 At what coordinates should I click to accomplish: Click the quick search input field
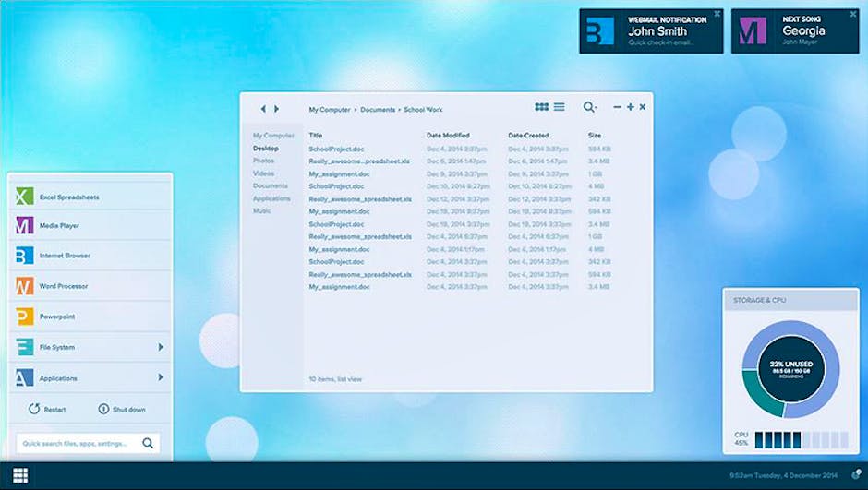coord(78,443)
